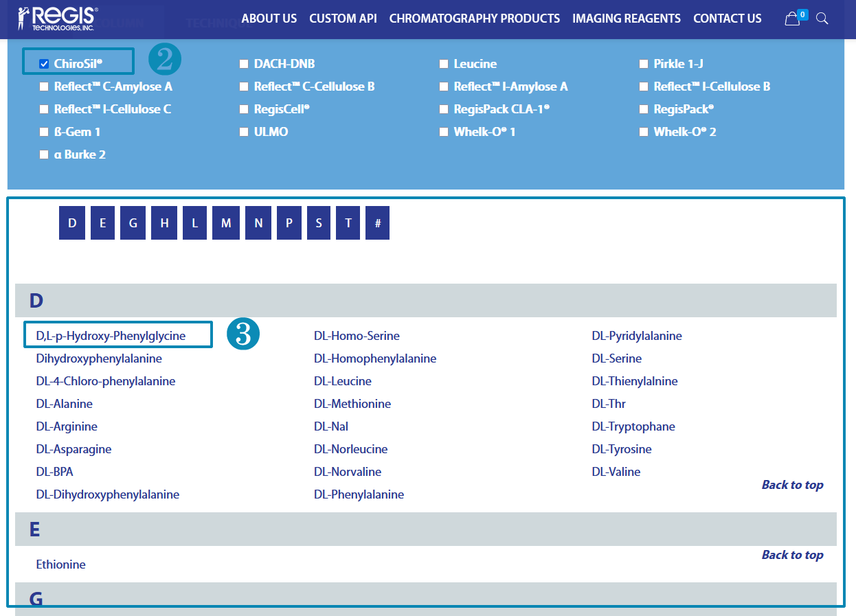Enable Reflect I-Amylose A checkbox

(x=444, y=87)
